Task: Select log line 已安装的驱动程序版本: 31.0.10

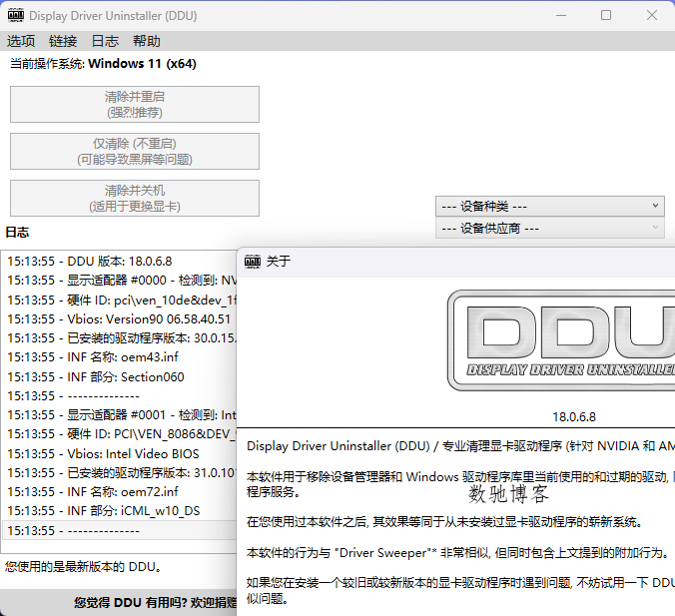Action: tap(119, 473)
